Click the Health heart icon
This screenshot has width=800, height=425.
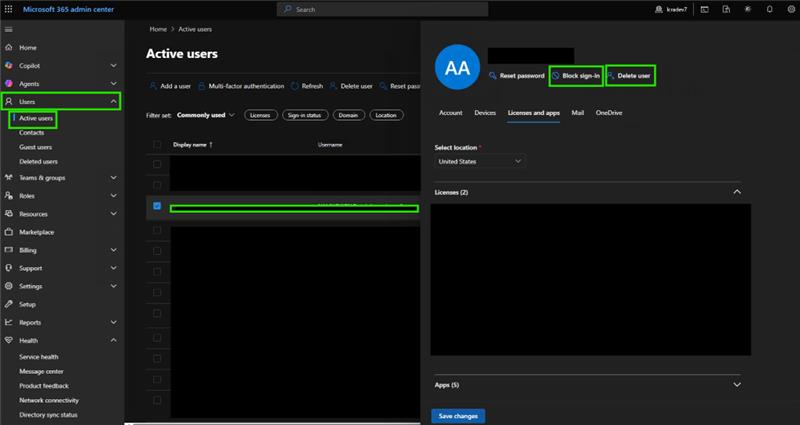(9, 340)
